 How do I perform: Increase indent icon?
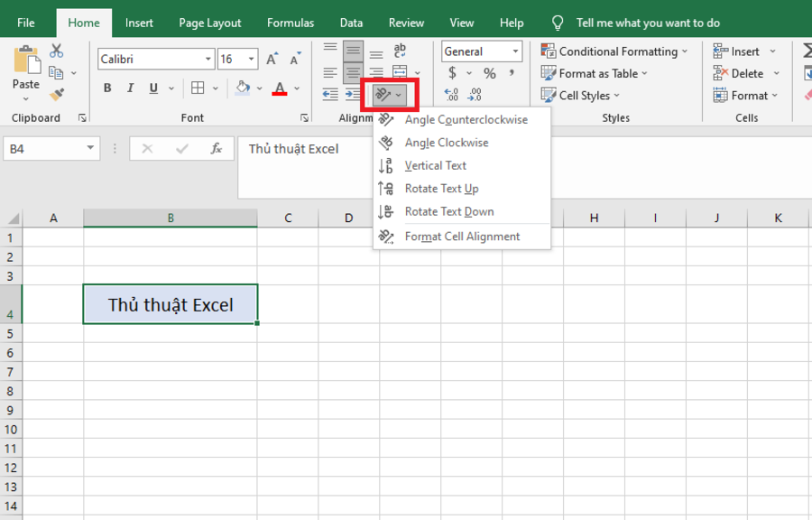(x=353, y=94)
